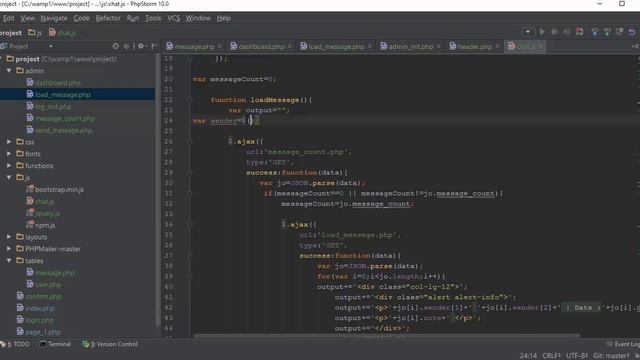Start debugging with the bug icon

(555, 32)
